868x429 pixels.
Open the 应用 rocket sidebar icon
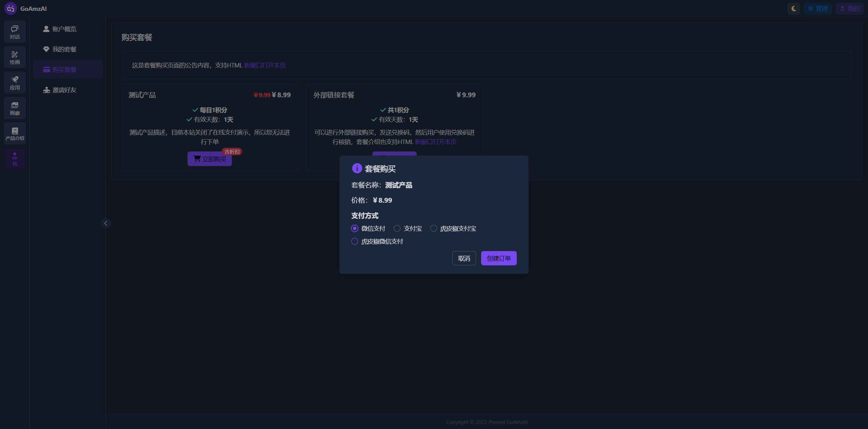15,83
